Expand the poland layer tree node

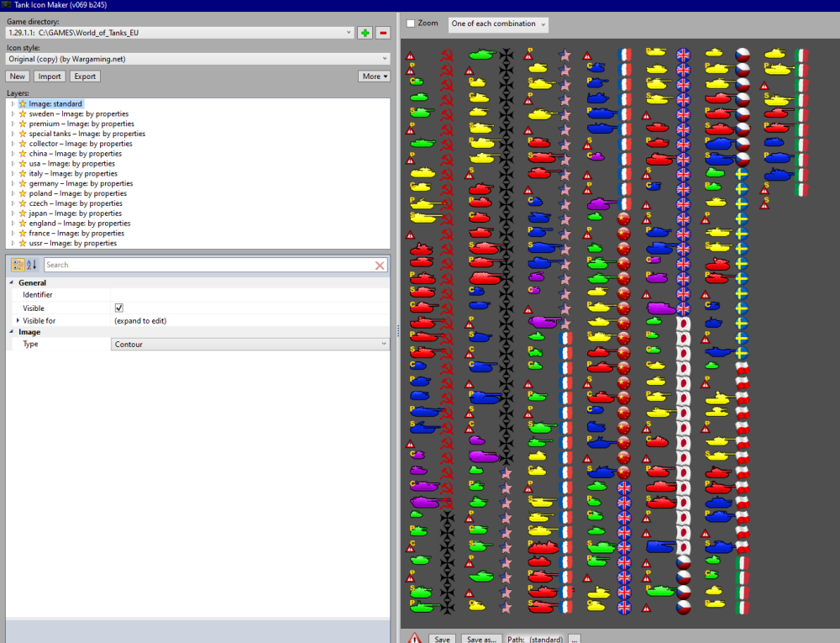point(13,193)
